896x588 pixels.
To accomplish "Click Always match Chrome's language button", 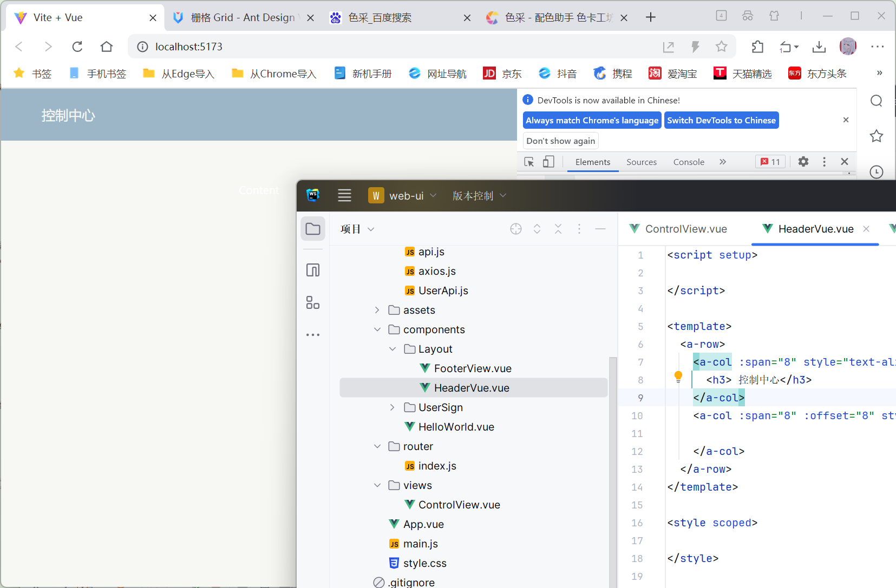I will click(x=592, y=120).
